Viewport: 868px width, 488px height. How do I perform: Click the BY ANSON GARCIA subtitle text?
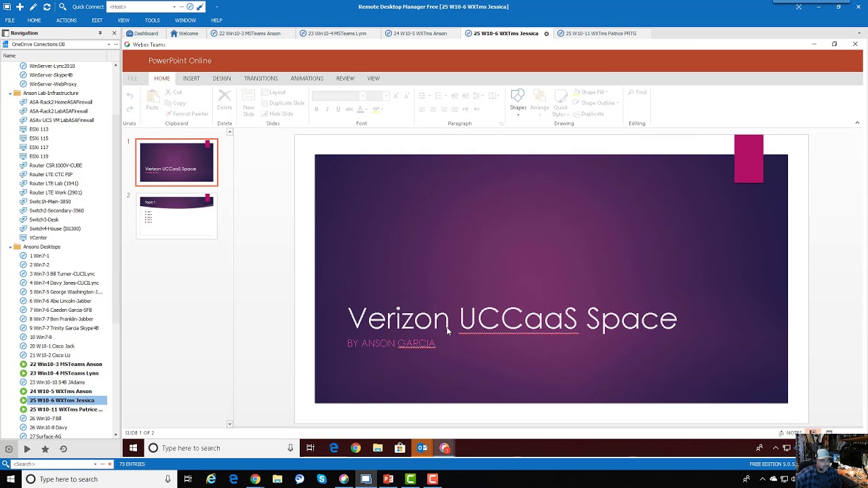coord(391,344)
